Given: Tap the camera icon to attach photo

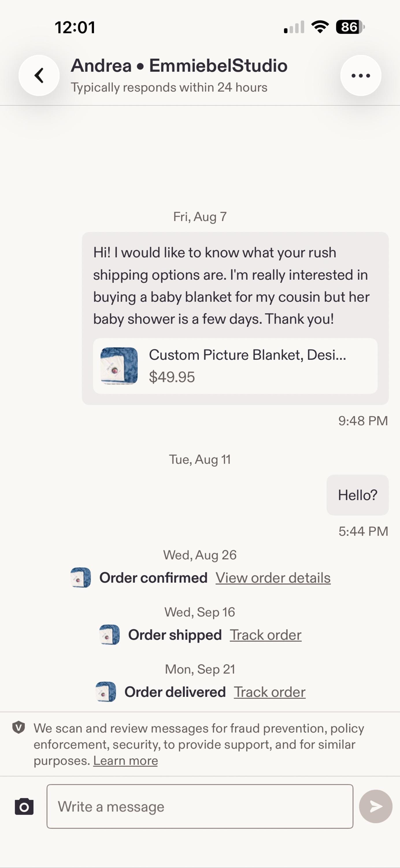Looking at the screenshot, I should click(24, 806).
